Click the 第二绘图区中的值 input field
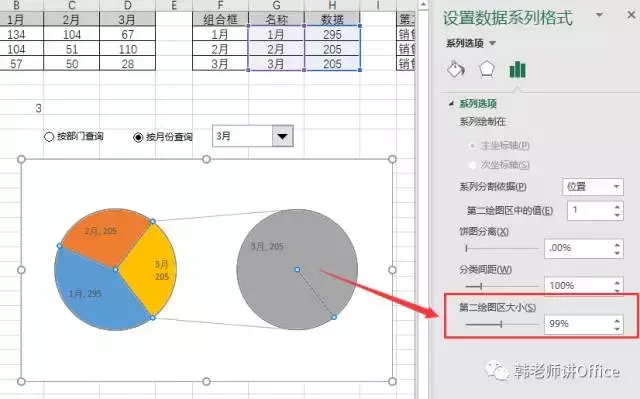The height and width of the screenshot is (399, 640). pyautogui.click(x=589, y=211)
